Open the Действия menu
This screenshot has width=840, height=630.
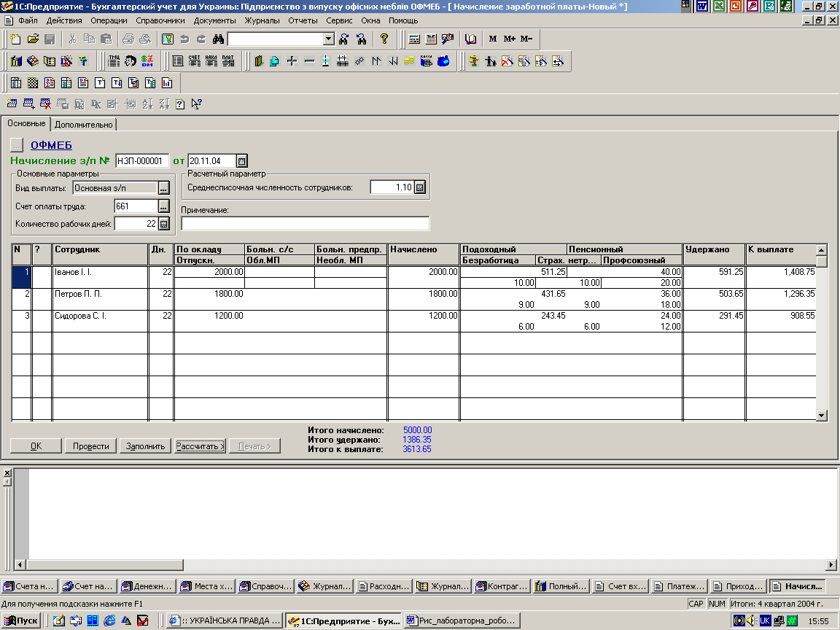point(64,20)
